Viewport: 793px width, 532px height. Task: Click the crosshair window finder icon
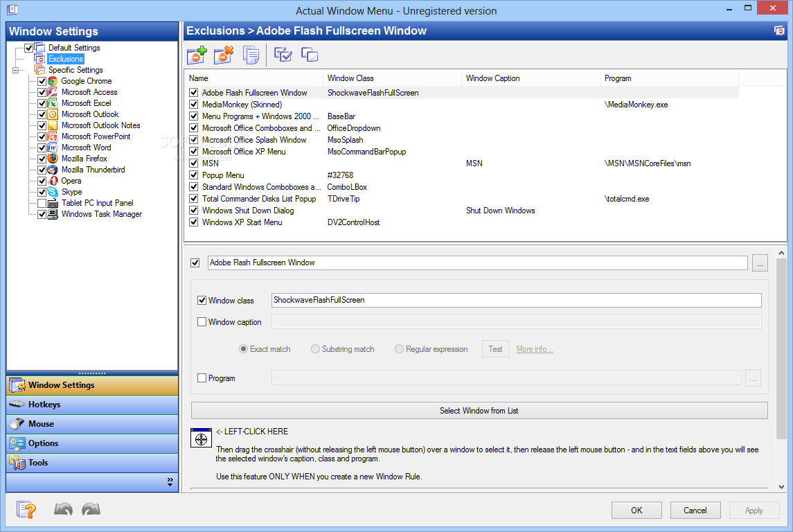coord(202,438)
